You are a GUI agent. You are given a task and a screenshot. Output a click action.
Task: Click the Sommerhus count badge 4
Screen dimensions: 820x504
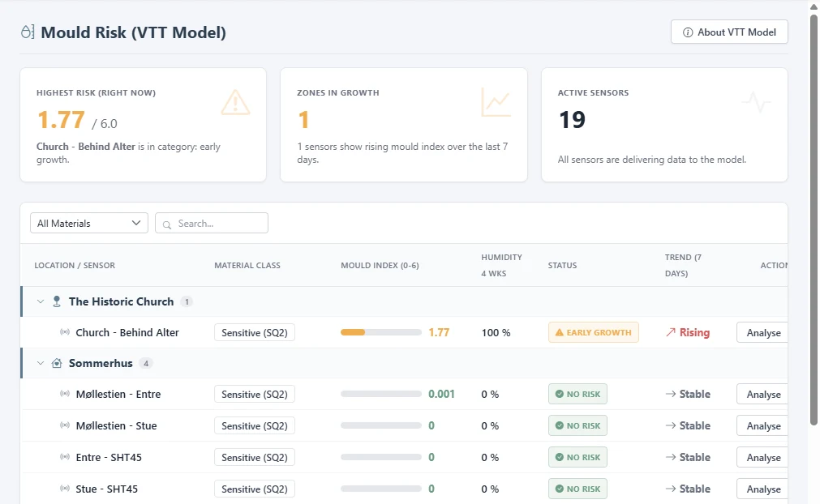point(146,363)
